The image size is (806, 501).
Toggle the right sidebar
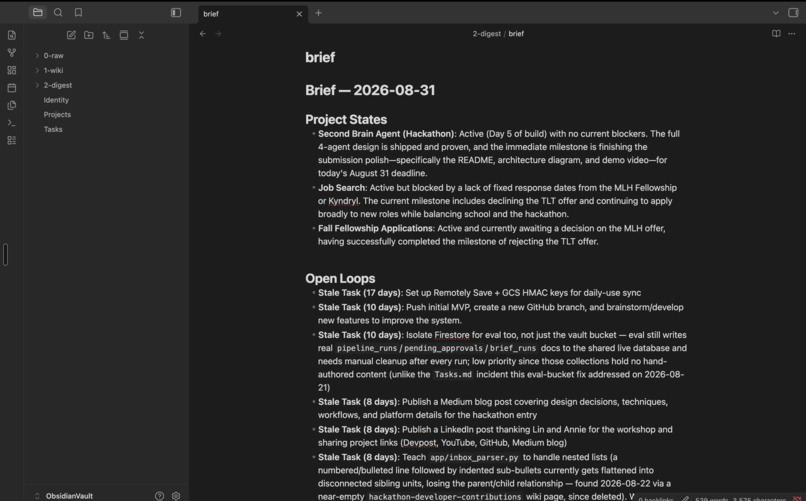click(793, 12)
